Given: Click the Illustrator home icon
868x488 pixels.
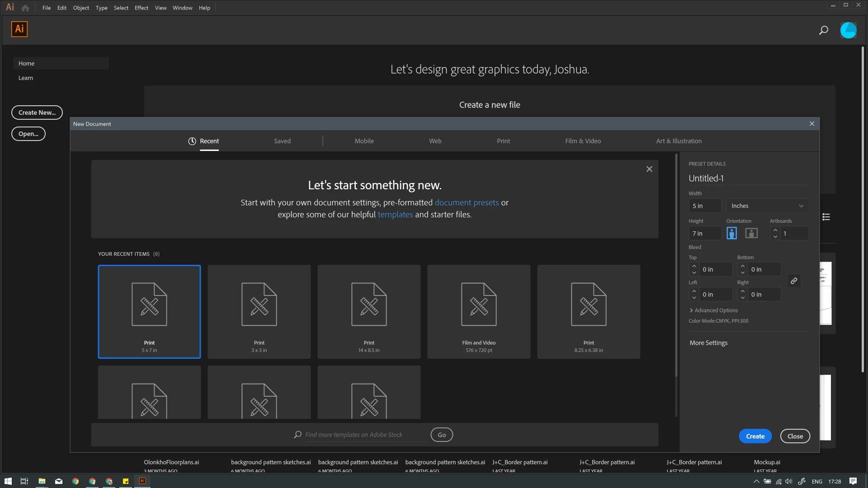Looking at the screenshot, I should click(25, 8).
